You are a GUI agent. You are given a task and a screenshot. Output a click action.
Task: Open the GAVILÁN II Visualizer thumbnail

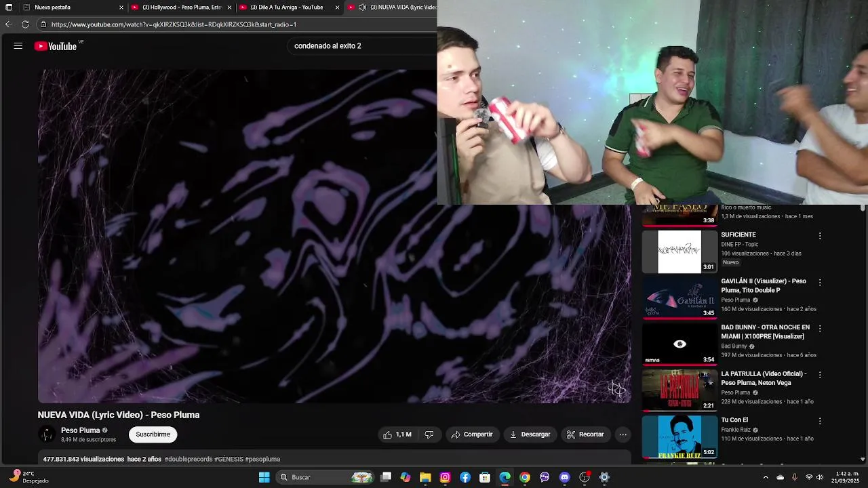(679, 298)
